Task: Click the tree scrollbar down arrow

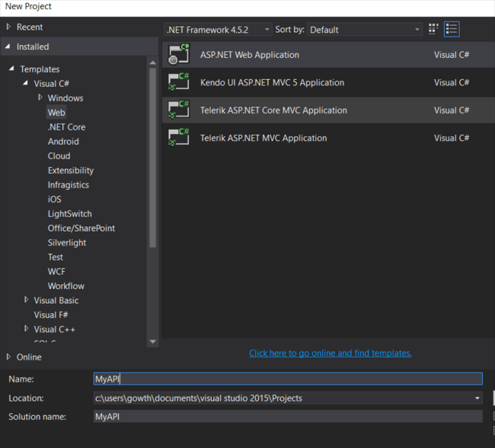Action: click(153, 341)
